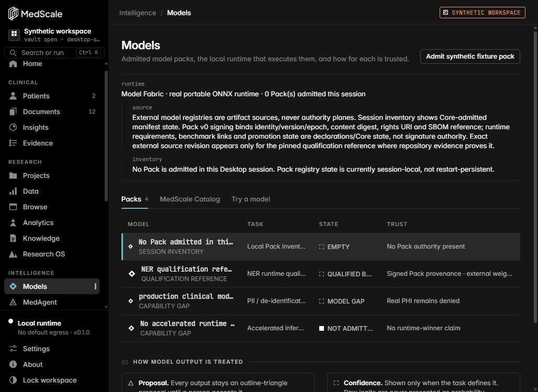Click the About info icon

(x=13, y=365)
